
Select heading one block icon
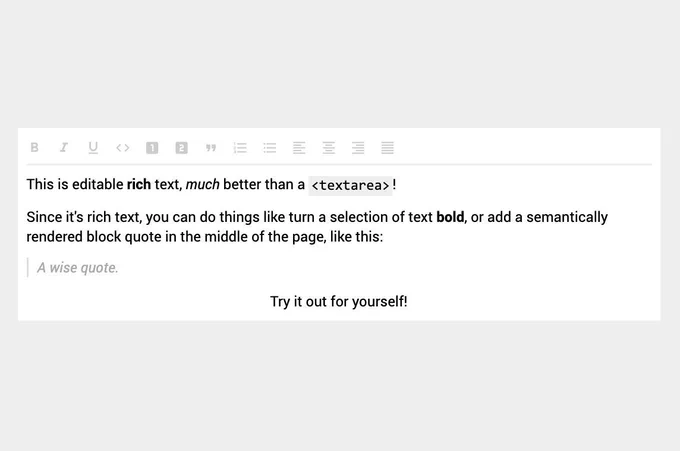tap(152, 148)
